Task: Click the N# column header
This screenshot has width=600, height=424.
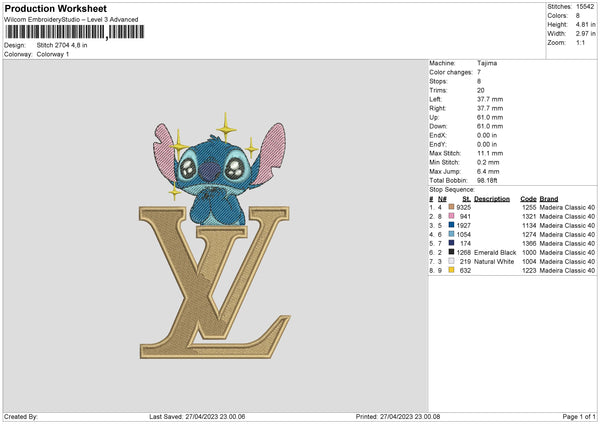Action: pos(442,199)
